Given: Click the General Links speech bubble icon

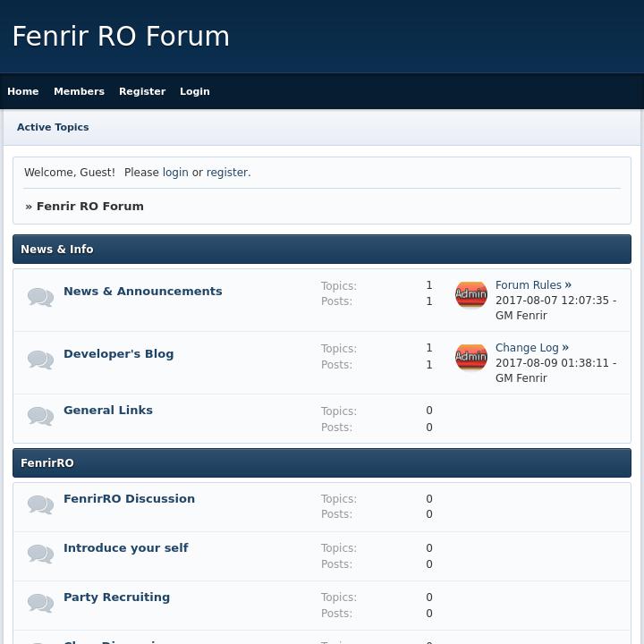Looking at the screenshot, I should 40,416.
